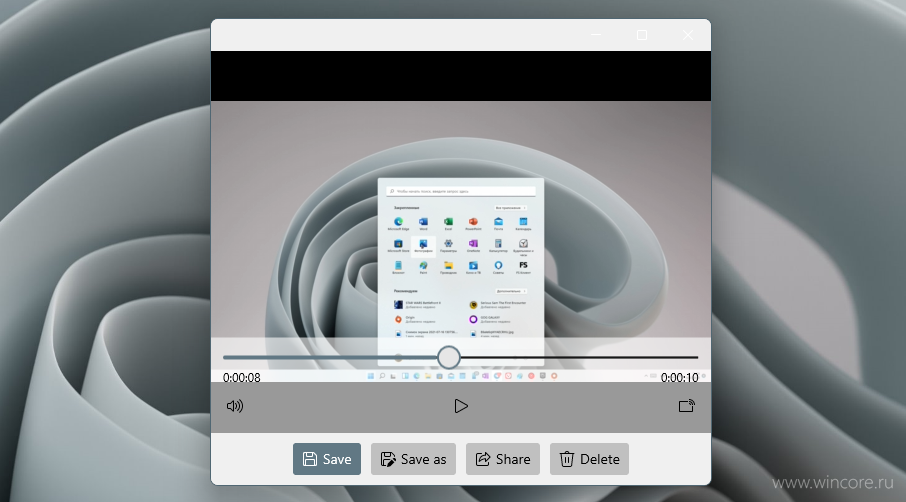Image resolution: width=906 pixels, height=502 pixels.
Task: Save the recording with the Save button
Action: pos(327,459)
